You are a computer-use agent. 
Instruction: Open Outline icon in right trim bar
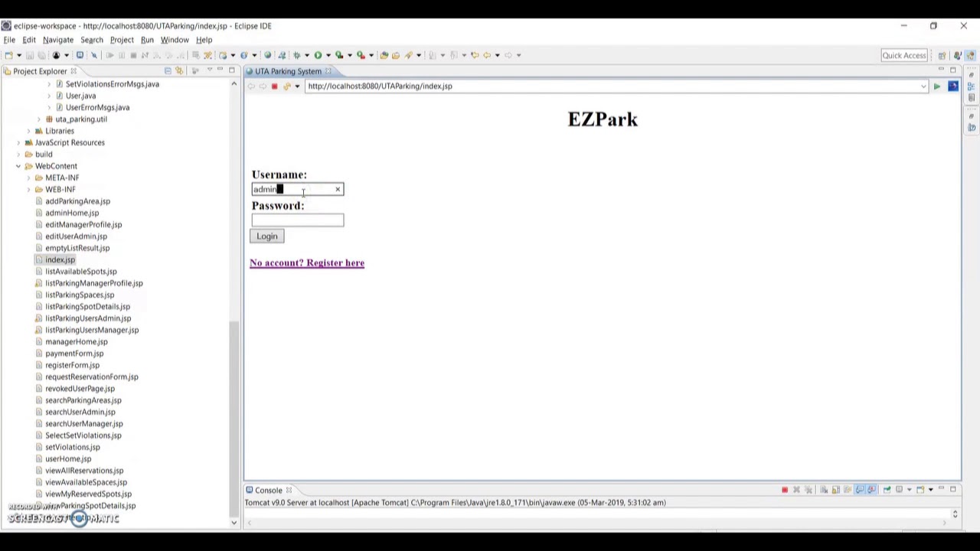point(971,86)
